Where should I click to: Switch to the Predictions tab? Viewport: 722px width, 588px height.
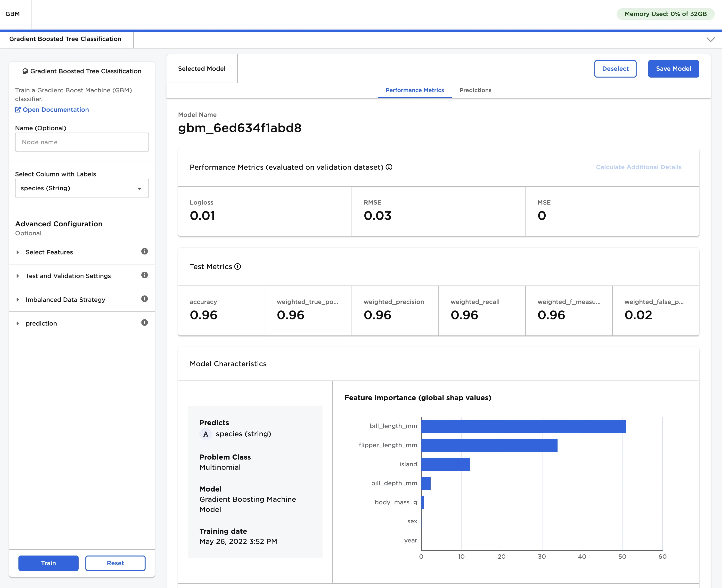coord(475,90)
